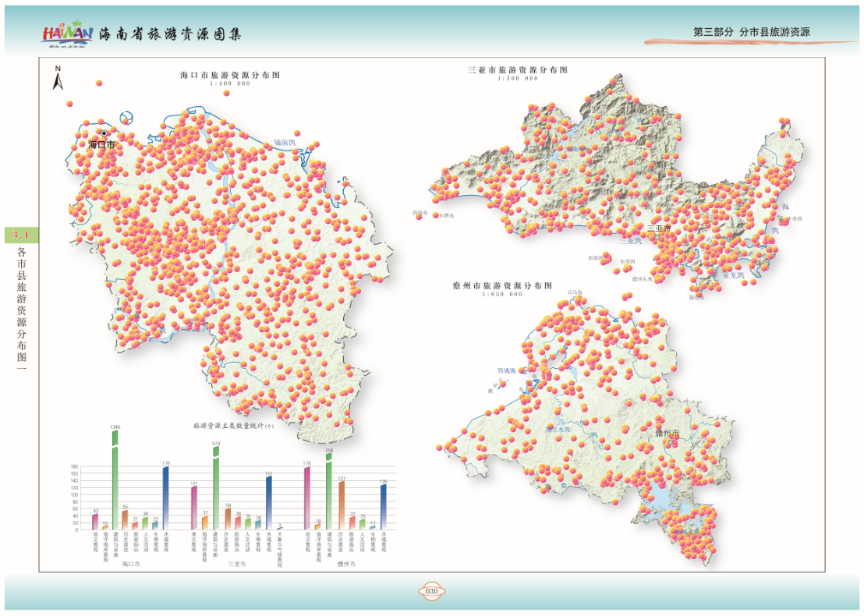Click the tallest green 1346 bar for Haikou
The height and width of the screenshot is (616, 864).
(115, 483)
